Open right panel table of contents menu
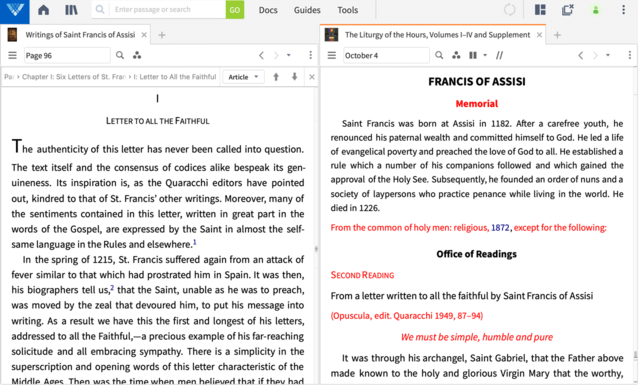Viewport: 639px width, 385px height. coord(332,55)
